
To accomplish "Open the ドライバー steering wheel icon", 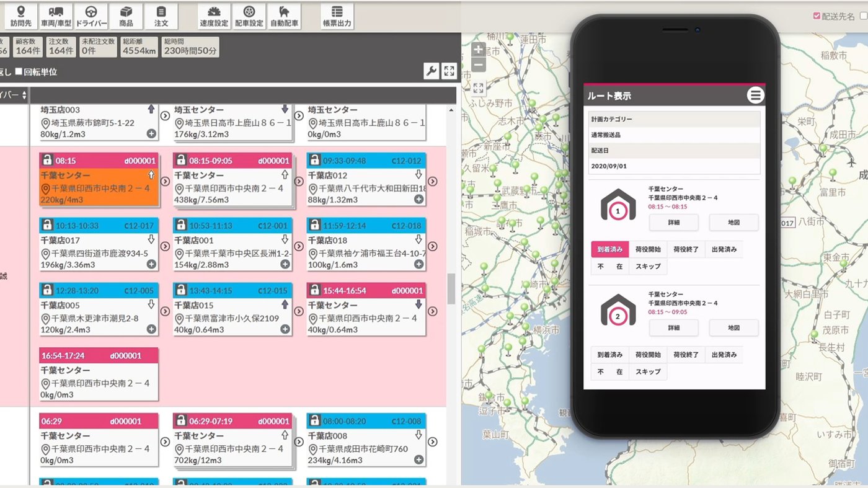I will (91, 16).
